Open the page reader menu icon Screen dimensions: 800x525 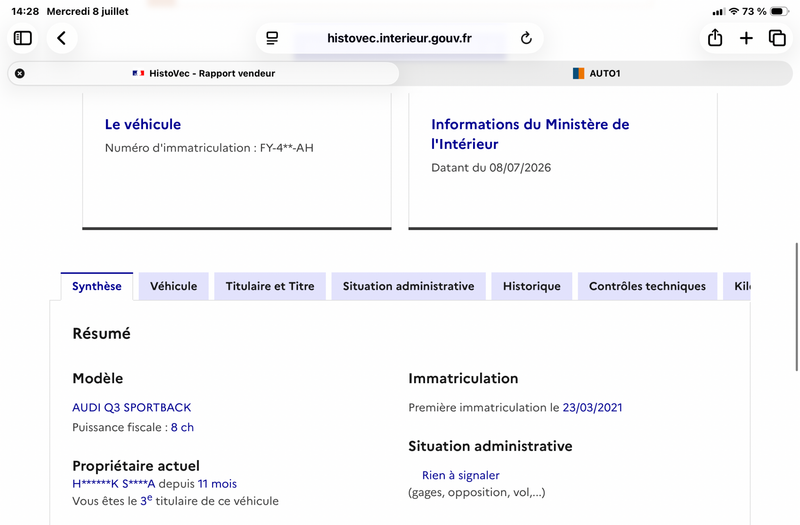272,38
